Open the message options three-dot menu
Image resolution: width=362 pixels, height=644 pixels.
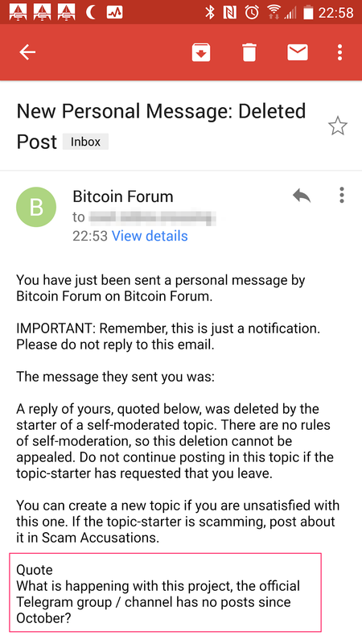pyautogui.click(x=341, y=195)
